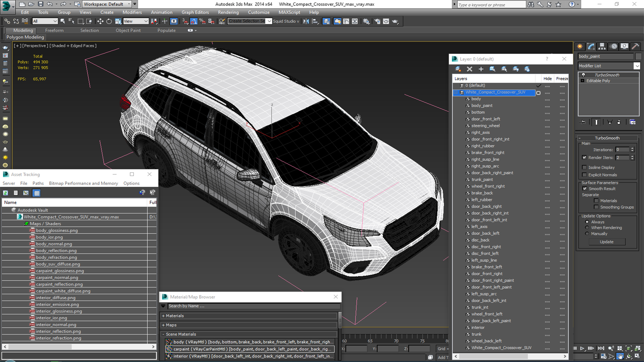
Task: Delete layer with X icon in Layer dialog
Action: (x=470, y=69)
